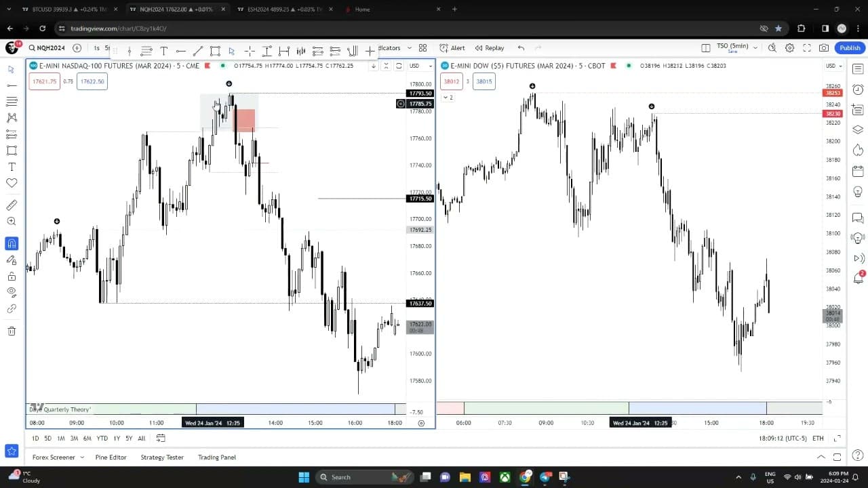Select the All date range
This screenshot has width=868, height=488.
(x=141, y=439)
